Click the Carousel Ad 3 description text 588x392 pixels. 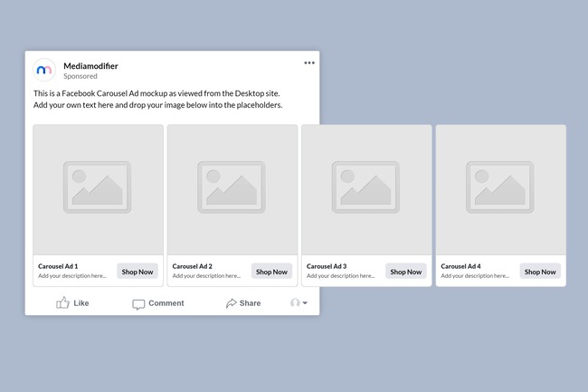(x=340, y=275)
